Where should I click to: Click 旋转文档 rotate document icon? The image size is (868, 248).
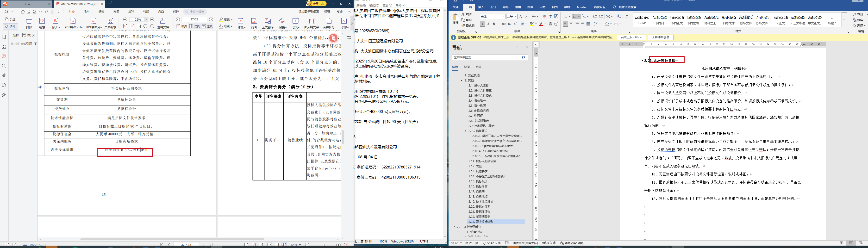point(163,23)
